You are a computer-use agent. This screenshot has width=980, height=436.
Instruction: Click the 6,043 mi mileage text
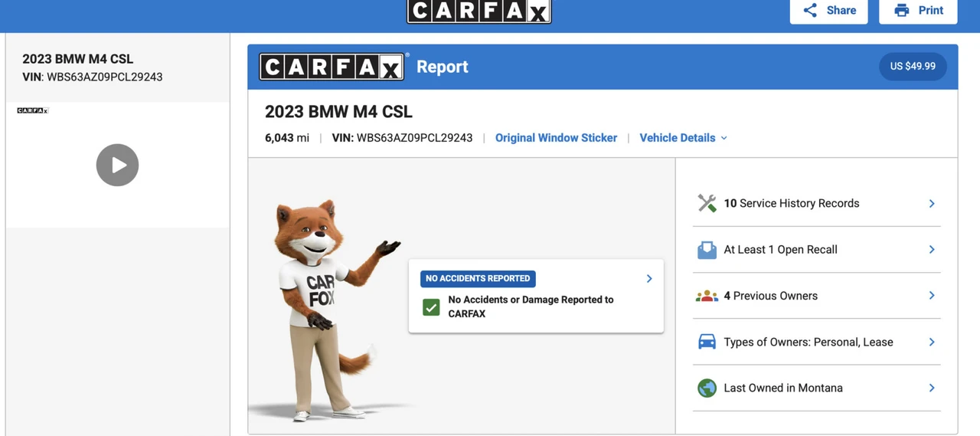click(x=287, y=138)
